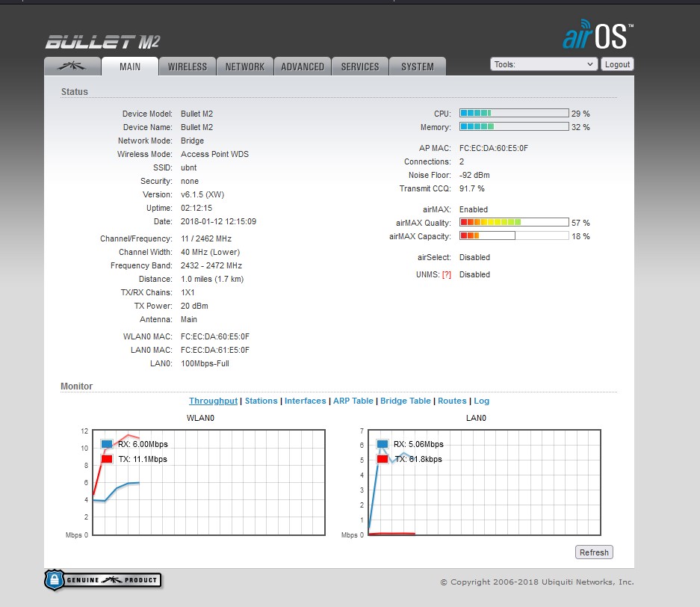Click the WLAN0 red TX legend swatch

[107, 459]
